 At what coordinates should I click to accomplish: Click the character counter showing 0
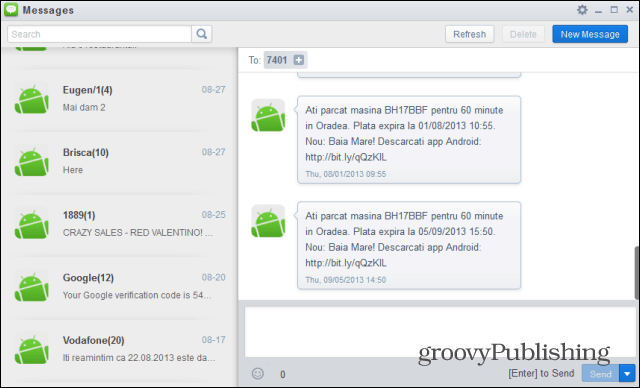282,374
